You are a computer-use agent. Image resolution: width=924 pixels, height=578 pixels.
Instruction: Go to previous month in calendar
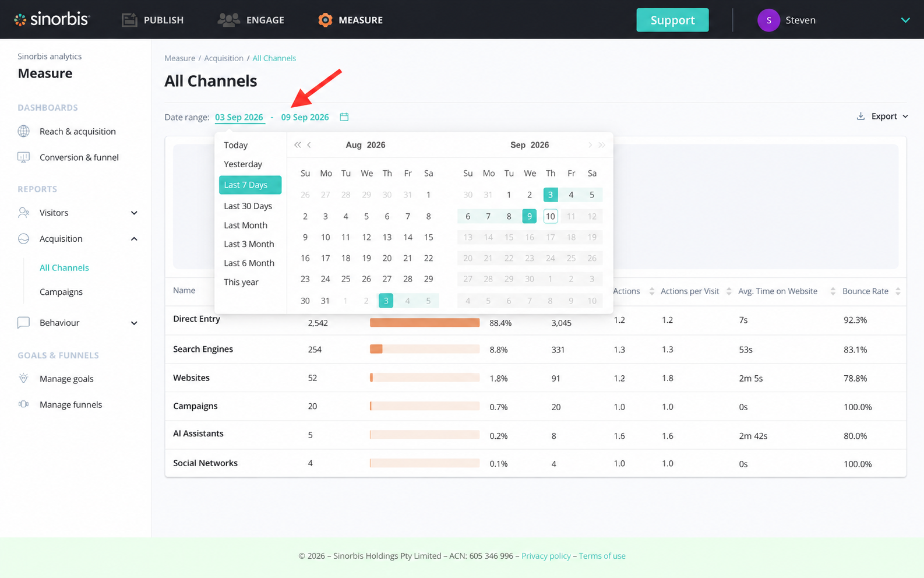309,145
